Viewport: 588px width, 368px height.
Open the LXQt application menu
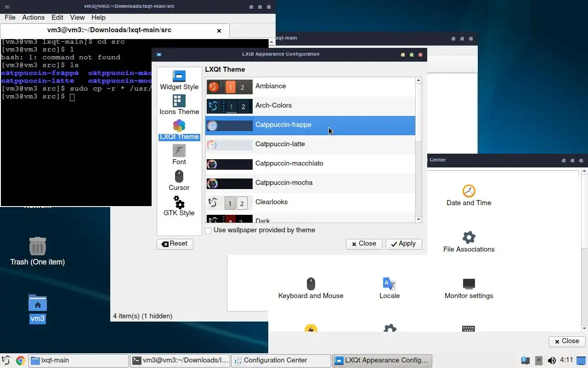pyautogui.click(x=6, y=361)
